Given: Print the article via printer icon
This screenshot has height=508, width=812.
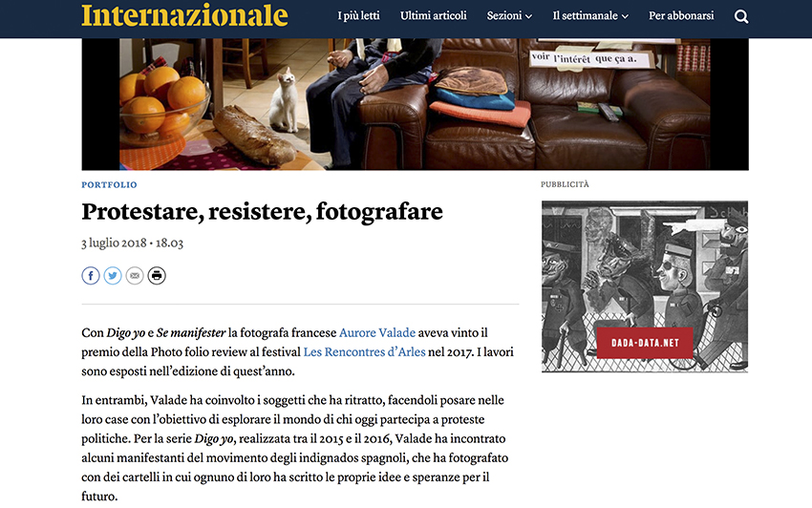Looking at the screenshot, I should [x=157, y=276].
